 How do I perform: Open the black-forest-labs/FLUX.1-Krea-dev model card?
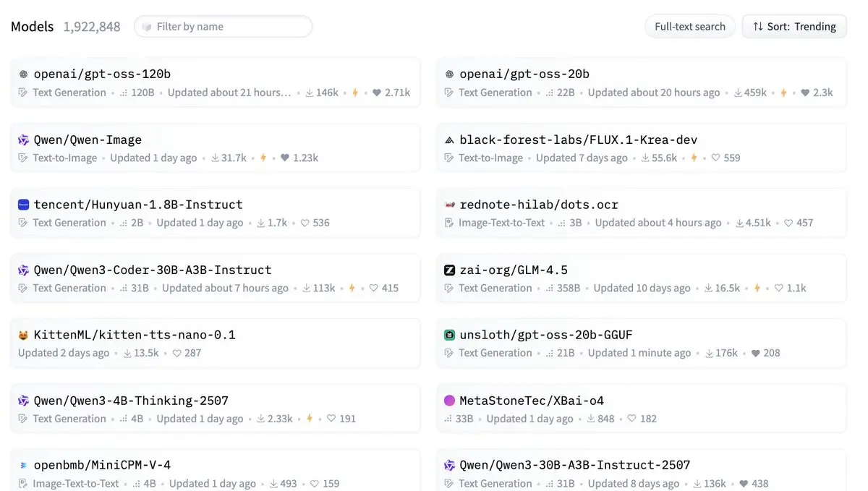(x=641, y=148)
